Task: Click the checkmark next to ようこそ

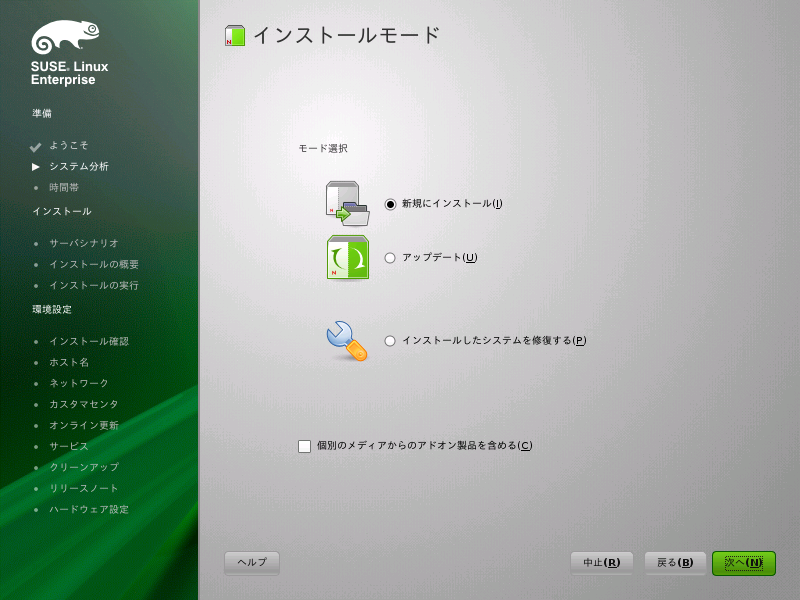Action: [x=35, y=147]
